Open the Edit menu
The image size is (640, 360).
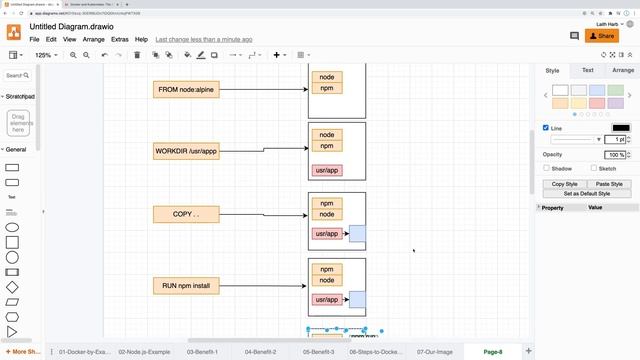[51, 40]
